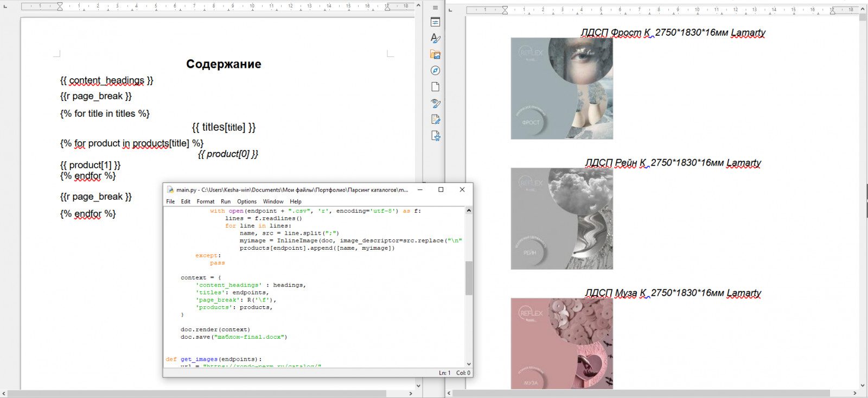
Task: Open the Navigator sidebar deck
Action: pos(435,71)
